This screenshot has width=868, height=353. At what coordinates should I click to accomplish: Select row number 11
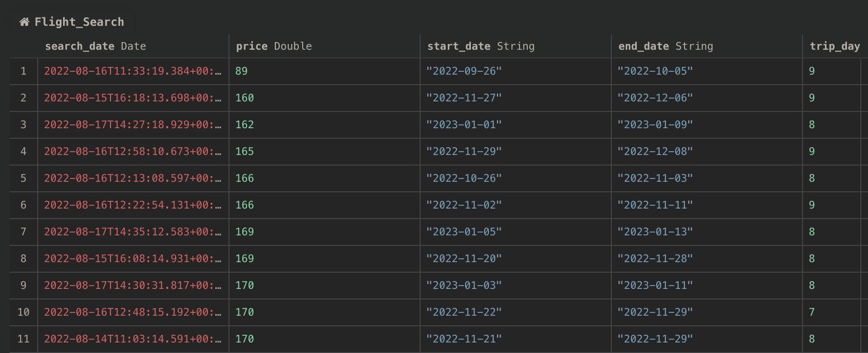(x=23, y=339)
